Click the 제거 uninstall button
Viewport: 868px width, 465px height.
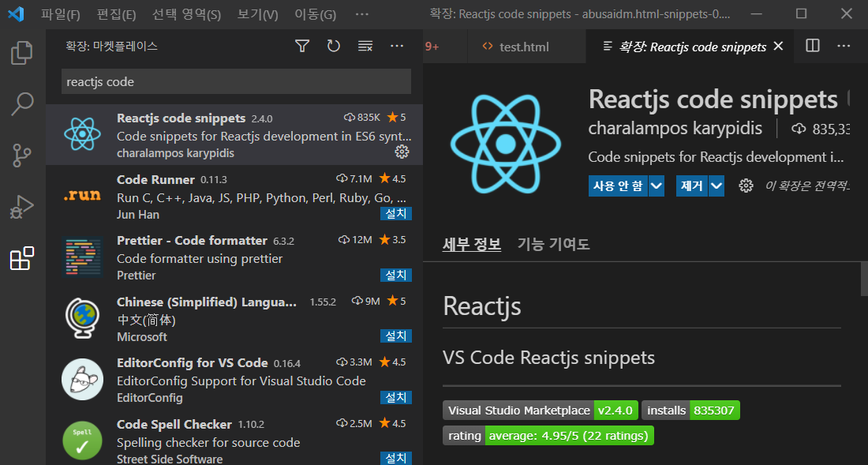[x=692, y=186]
